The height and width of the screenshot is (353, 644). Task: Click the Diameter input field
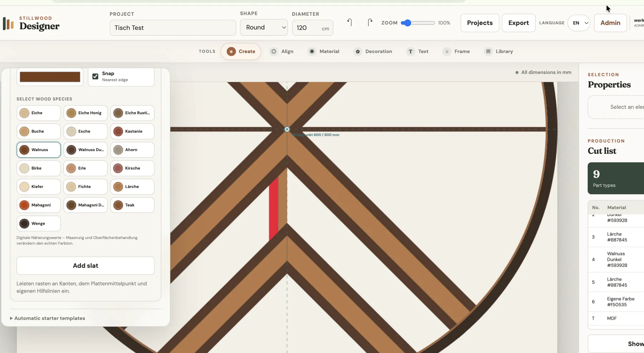pos(312,28)
